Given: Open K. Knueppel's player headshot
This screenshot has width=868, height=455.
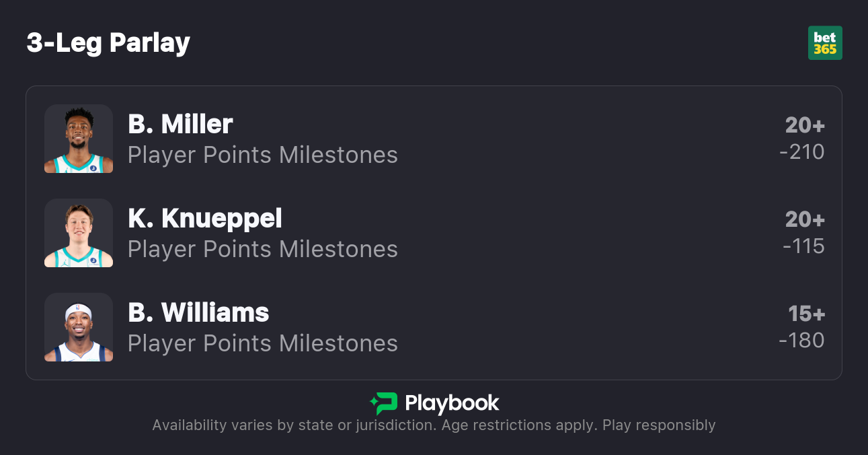Looking at the screenshot, I should (79, 233).
